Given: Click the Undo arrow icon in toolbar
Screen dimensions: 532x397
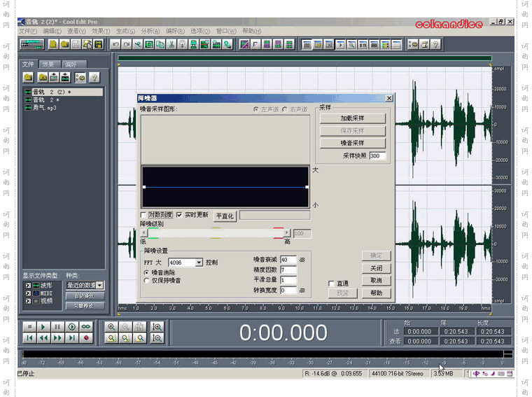Looking at the screenshot, I should click(115, 44).
